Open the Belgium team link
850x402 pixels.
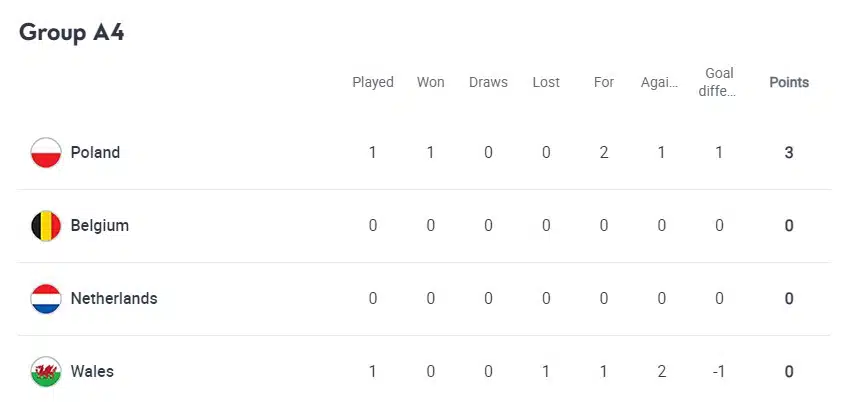click(99, 226)
